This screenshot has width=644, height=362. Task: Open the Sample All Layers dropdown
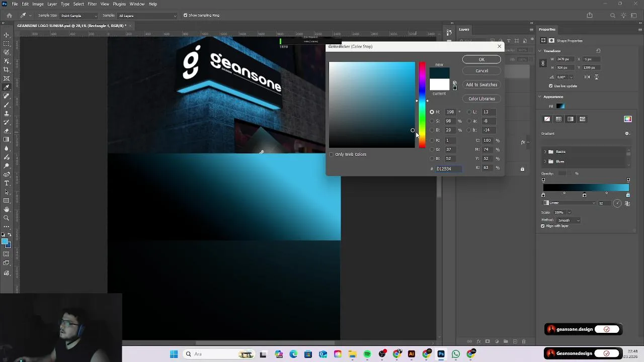(x=147, y=16)
